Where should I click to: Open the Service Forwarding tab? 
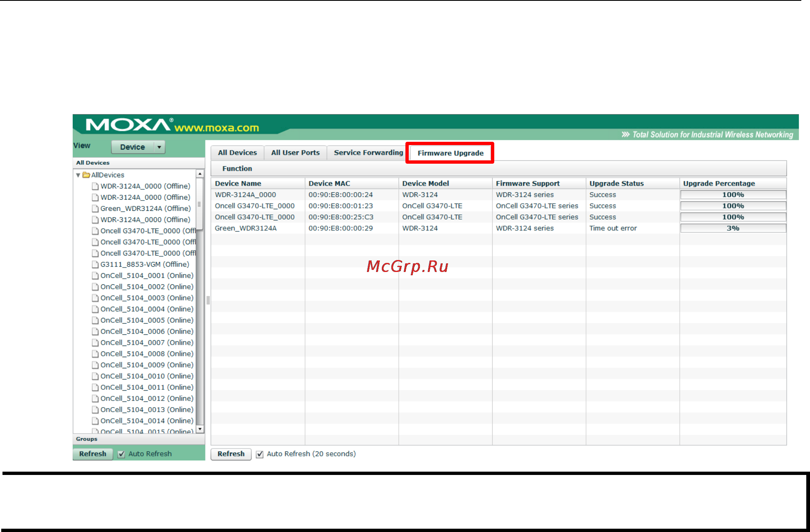(x=368, y=153)
